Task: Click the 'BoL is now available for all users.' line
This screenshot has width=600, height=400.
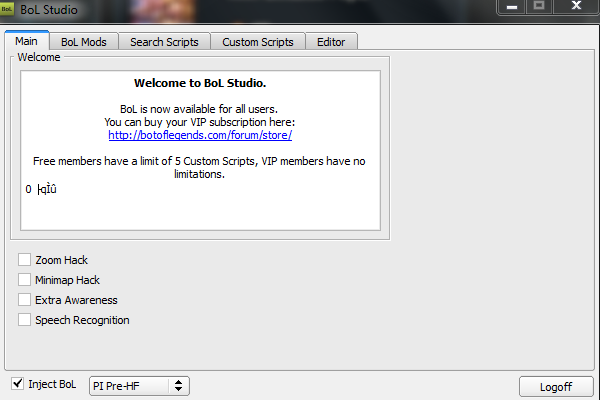Action: pyautogui.click(x=199, y=109)
